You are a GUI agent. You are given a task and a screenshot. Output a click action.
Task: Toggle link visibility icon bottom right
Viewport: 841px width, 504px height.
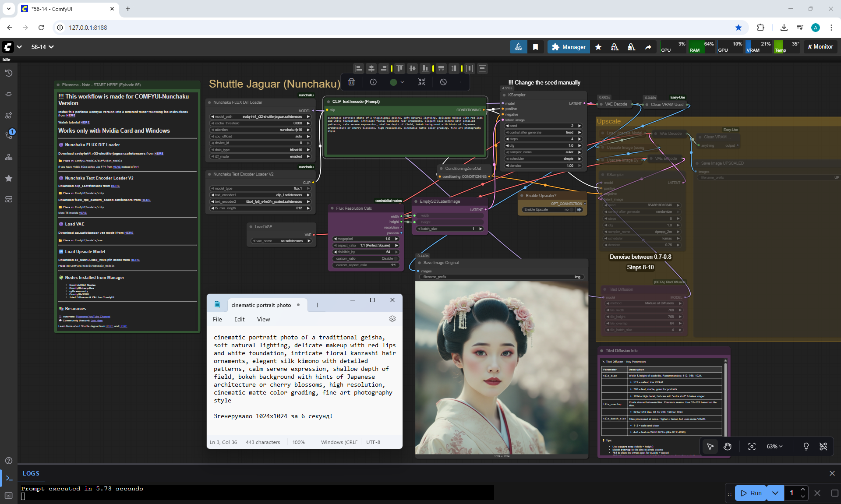pos(823,446)
